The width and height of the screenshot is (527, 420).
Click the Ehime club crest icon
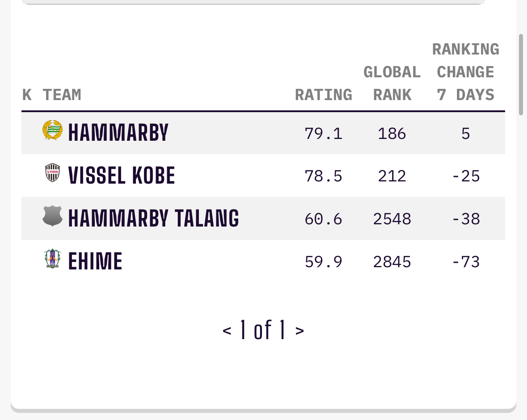coord(52,259)
